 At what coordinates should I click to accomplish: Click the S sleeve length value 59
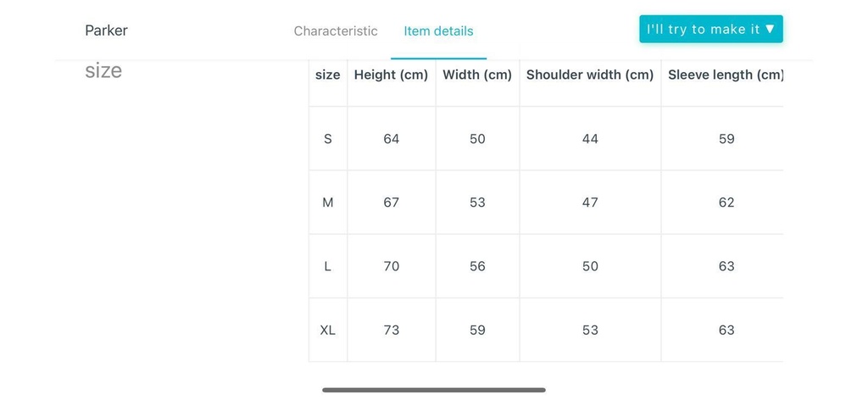[x=726, y=139]
